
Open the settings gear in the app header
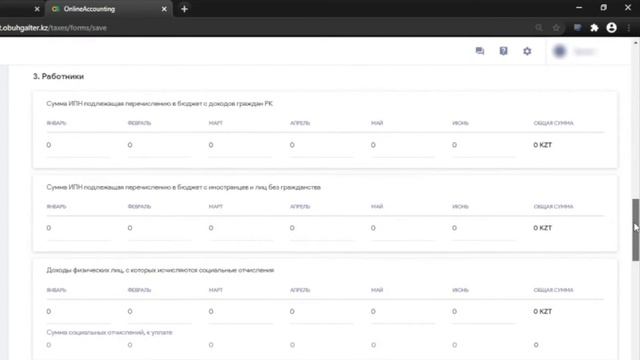coord(527,51)
